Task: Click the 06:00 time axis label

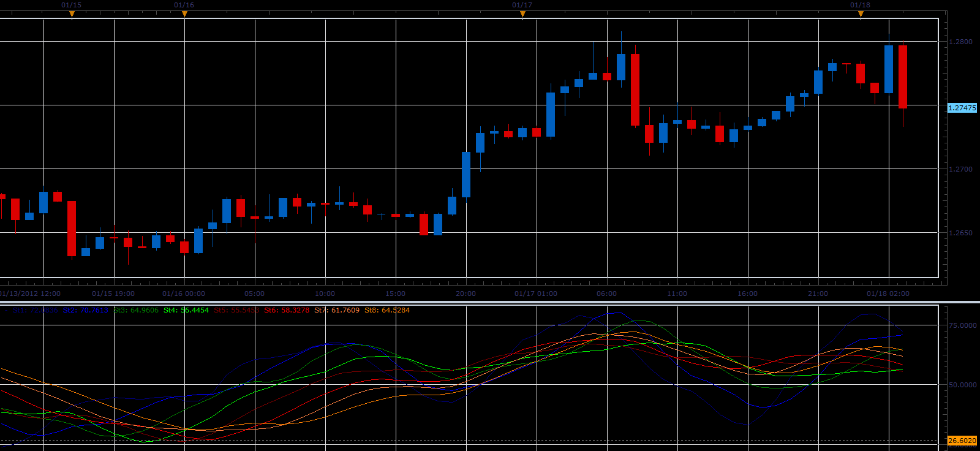Action: pyautogui.click(x=607, y=294)
